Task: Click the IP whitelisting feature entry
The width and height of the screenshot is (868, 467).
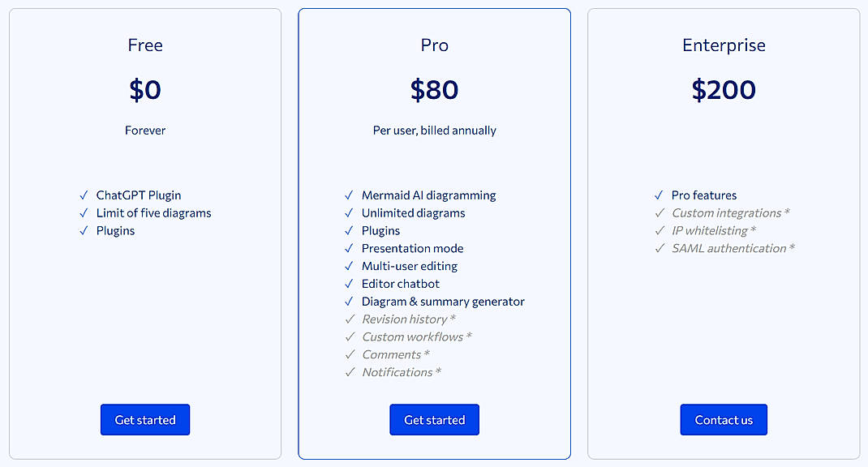Action: pyautogui.click(x=711, y=230)
